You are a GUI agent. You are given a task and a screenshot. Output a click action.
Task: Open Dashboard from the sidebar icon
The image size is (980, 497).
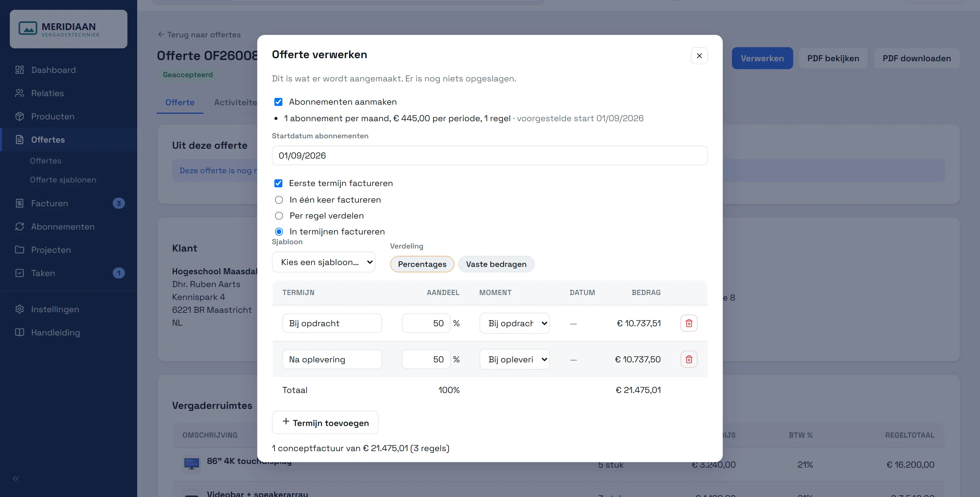pos(19,70)
